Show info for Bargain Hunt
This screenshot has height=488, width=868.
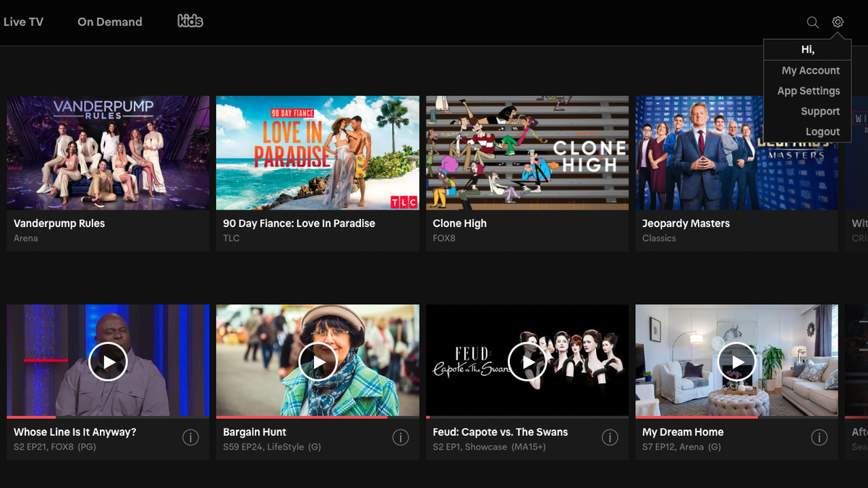[x=400, y=437]
